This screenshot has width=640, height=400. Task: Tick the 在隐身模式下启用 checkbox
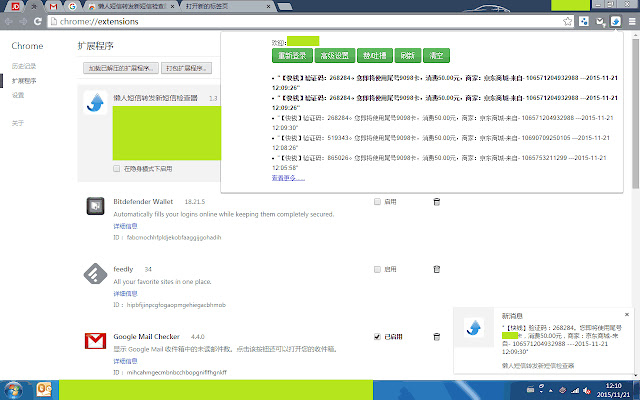pos(117,169)
